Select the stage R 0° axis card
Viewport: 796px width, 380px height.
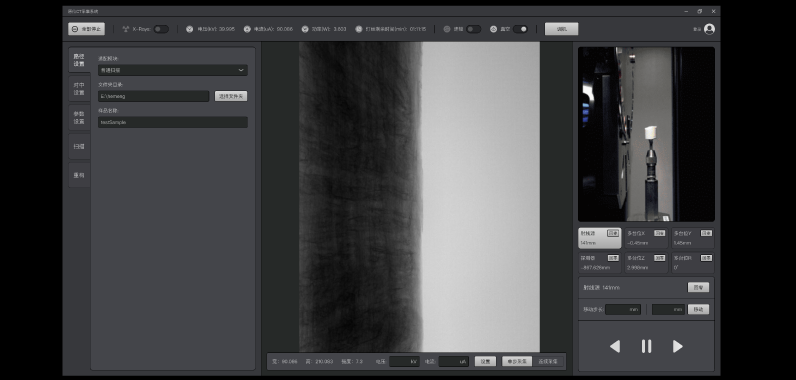click(x=693, y=263)
